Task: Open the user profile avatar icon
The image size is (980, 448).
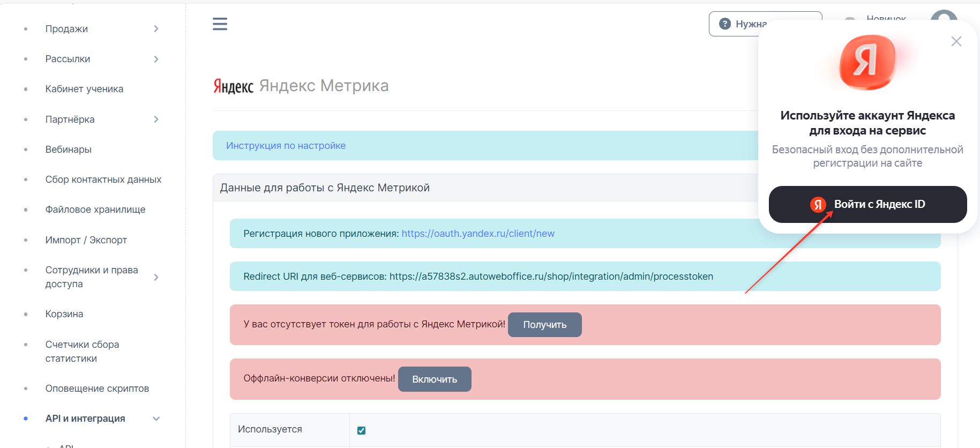Action: coord(944,15)
